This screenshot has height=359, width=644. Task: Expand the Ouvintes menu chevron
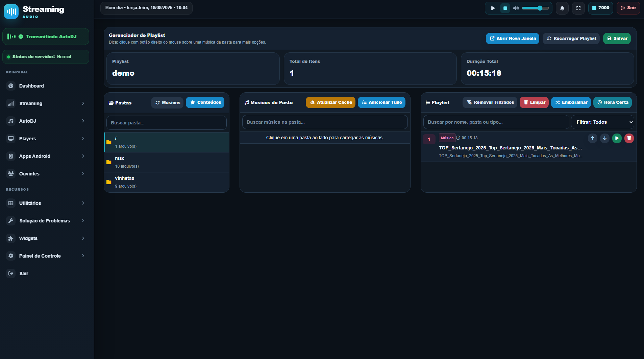click(x=83, y=174)
